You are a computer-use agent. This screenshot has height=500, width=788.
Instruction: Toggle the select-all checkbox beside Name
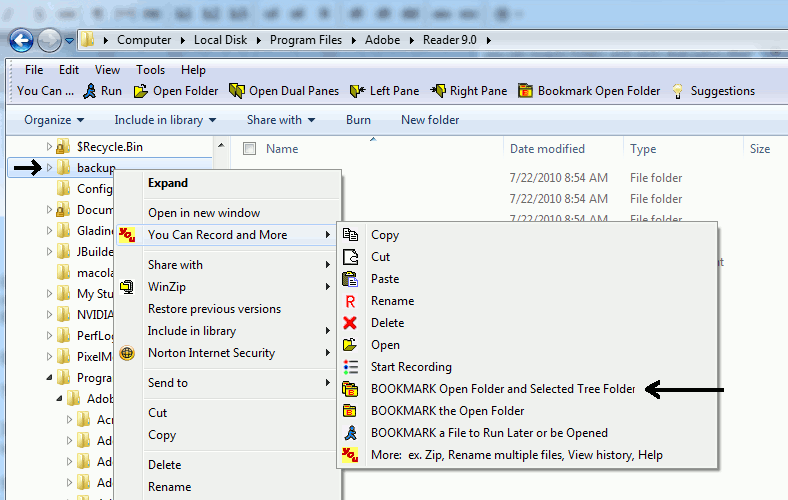pos(249,149)
